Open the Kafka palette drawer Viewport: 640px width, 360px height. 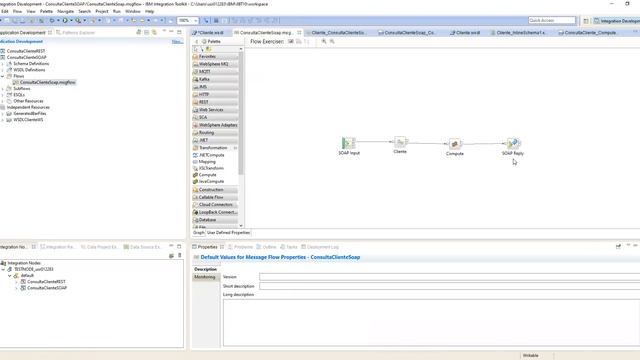tap(215, 79)
